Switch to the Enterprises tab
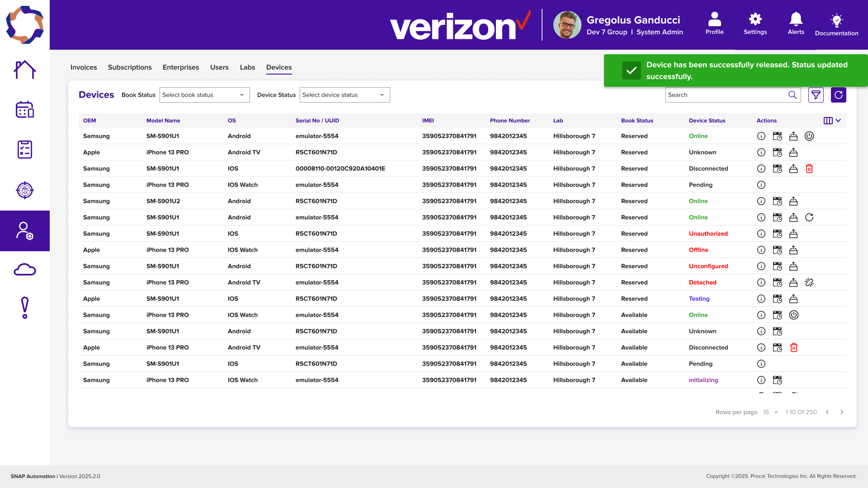868x488 pixels. [181, 67]
